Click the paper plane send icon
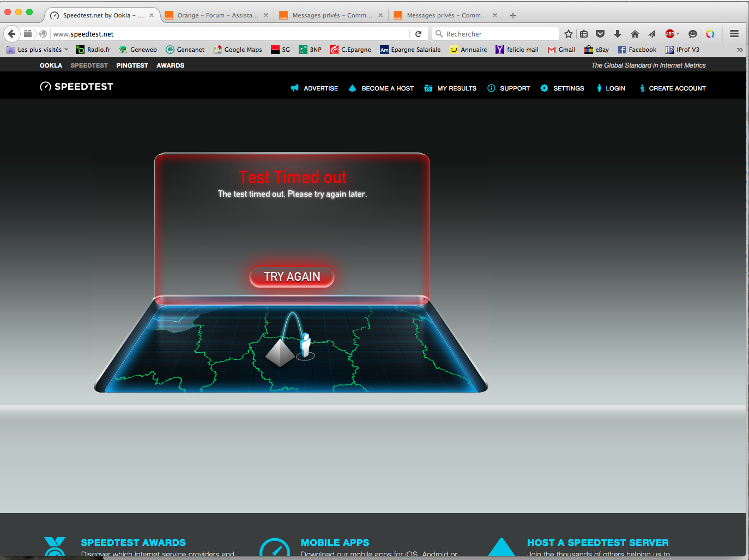This screenshot has width=749, height=560. point(652,34)
